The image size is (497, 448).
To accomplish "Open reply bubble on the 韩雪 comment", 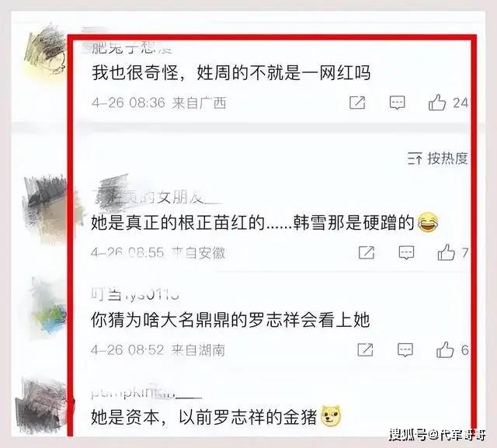I will click(x=406, y=253).
